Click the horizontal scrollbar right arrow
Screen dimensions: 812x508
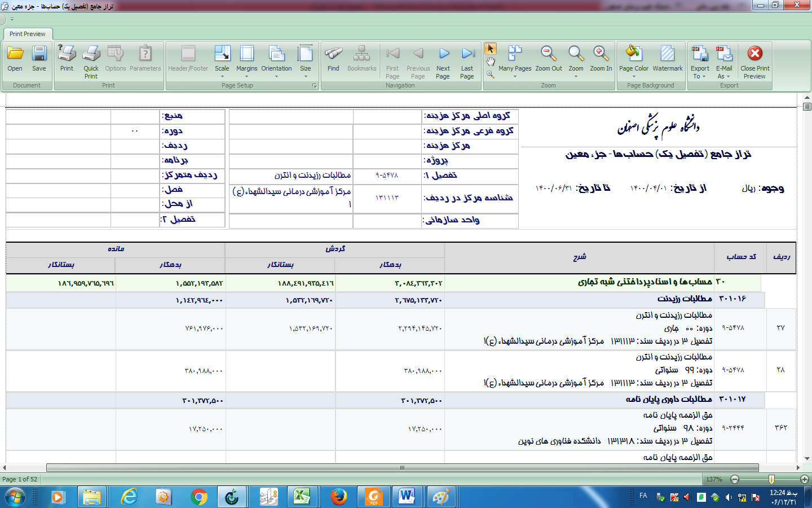click(798, 467)
